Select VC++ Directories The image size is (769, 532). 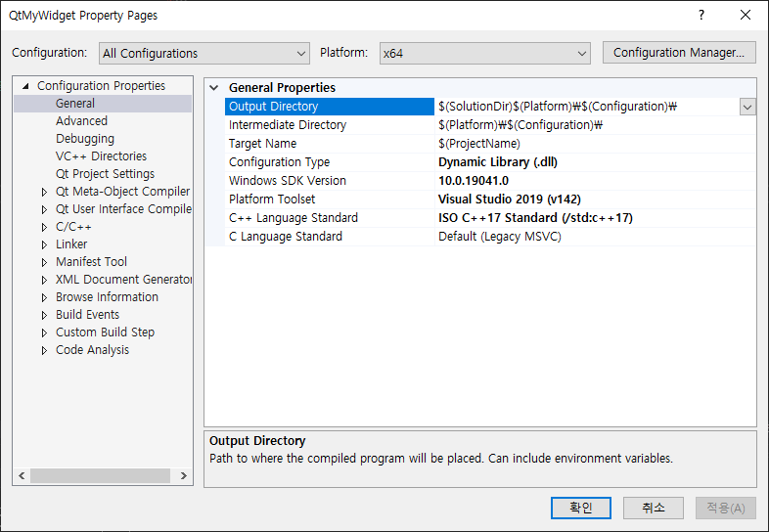[x=101, y=156]
